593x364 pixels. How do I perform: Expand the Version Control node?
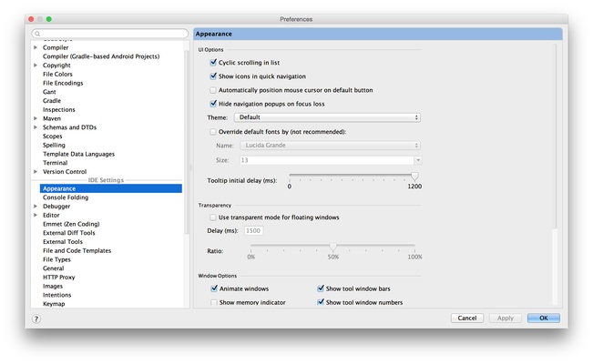point(36,172)
